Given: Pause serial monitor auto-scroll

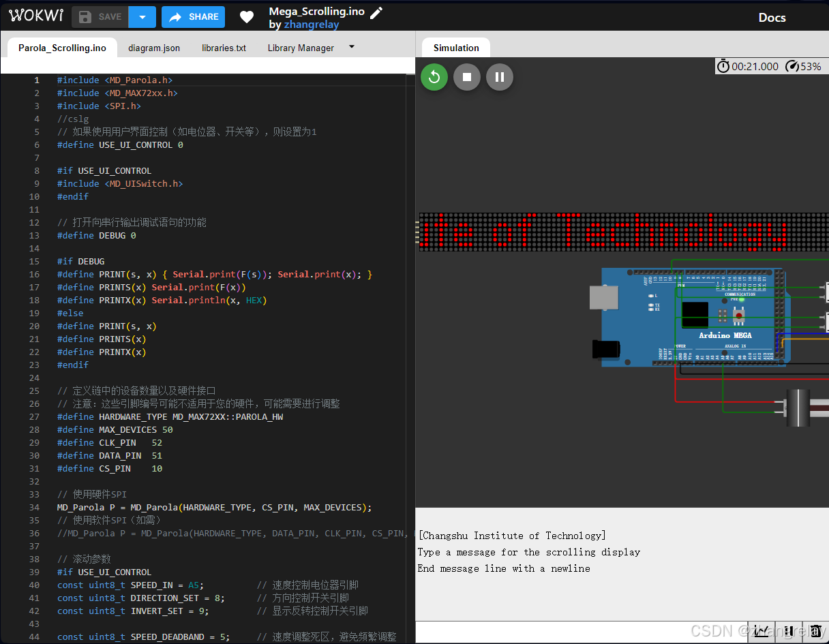Looking at the screenshot, I should 789,632.
